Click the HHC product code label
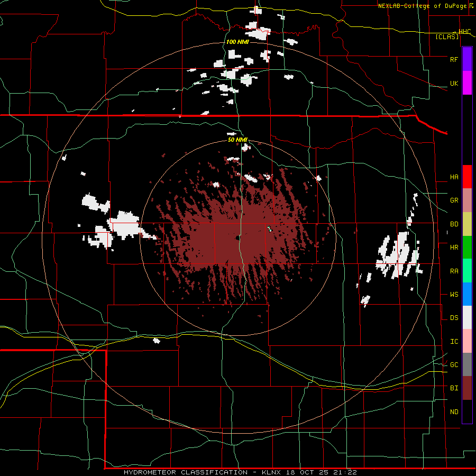476x476 pixels. click(x=464, y=32)
